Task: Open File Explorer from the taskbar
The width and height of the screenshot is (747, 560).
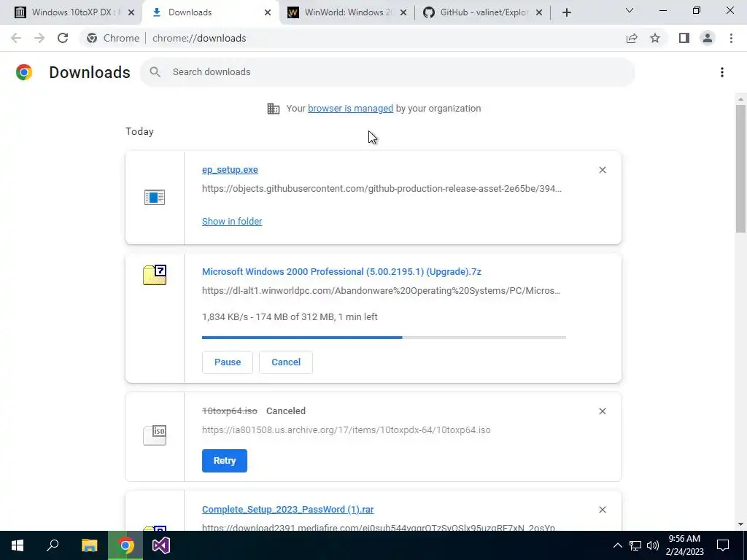Action: pos(89,545)
